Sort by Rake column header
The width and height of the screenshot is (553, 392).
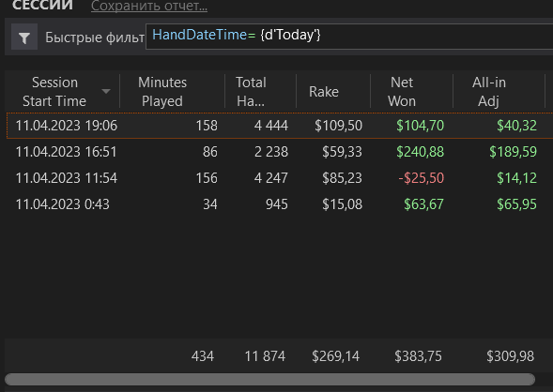(324, 92)
